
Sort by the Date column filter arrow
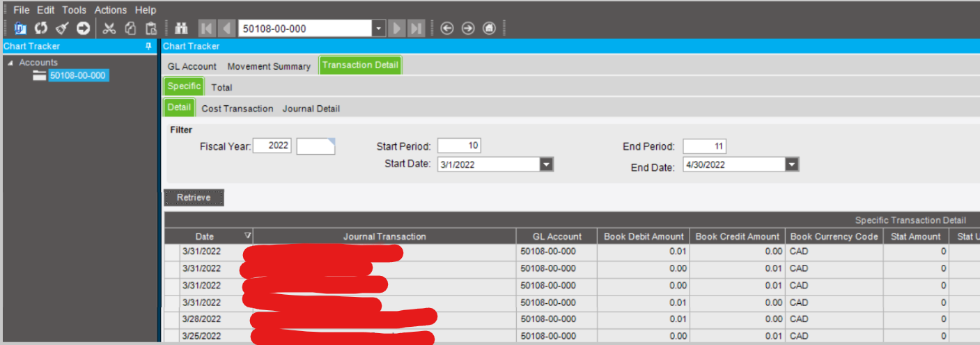point(248,236)
